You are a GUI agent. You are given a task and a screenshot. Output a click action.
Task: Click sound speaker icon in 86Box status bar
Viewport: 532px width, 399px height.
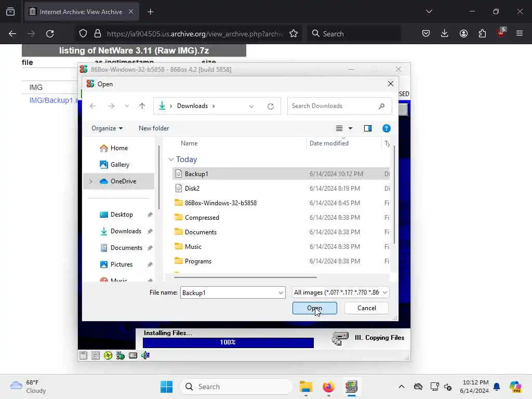145,355
